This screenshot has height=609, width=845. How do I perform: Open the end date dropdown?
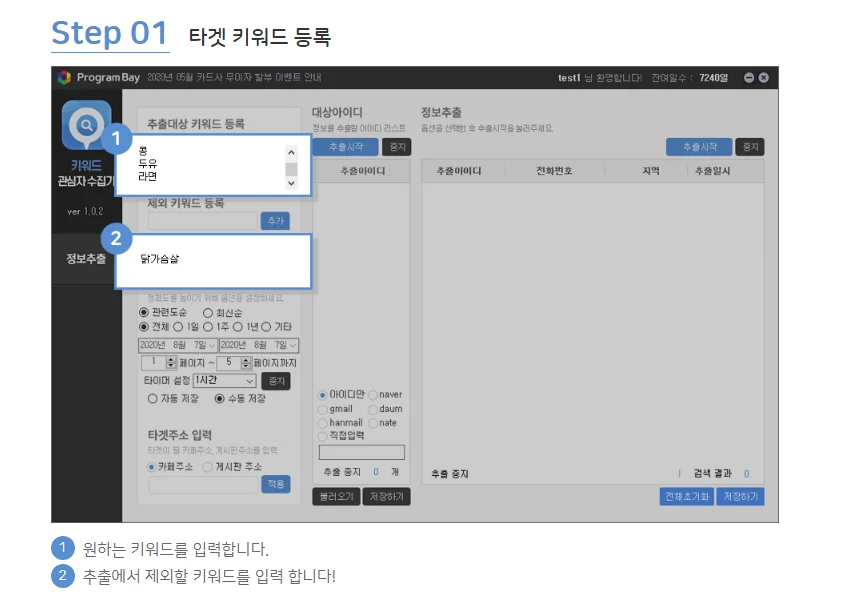click(x=293, y=345)
